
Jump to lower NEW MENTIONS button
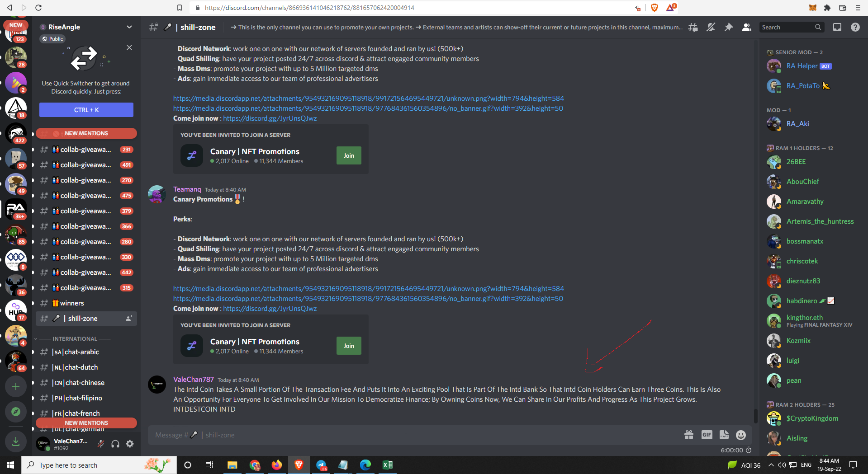click(x=86, y=423)
